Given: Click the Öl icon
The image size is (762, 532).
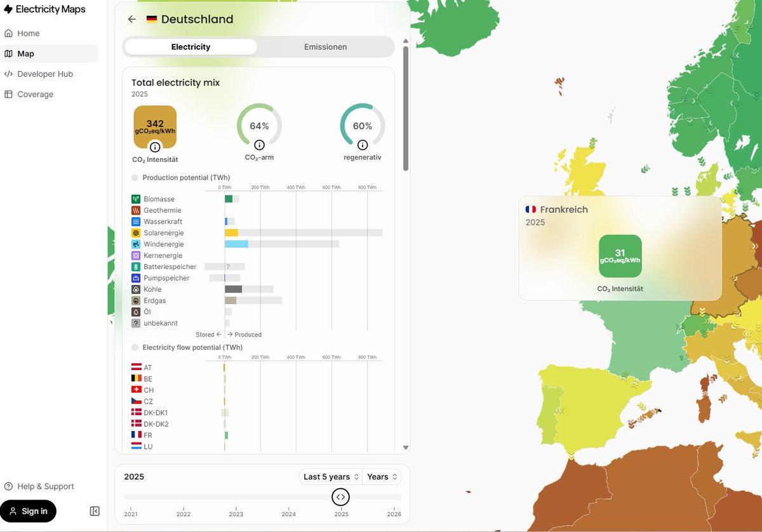Looking at the screenshot, I should (136, 312).
